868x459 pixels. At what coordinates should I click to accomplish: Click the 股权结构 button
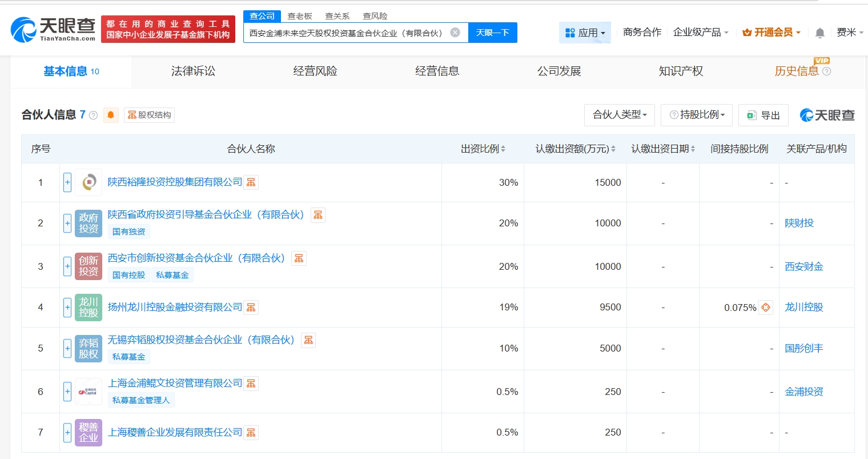(149, 115)
